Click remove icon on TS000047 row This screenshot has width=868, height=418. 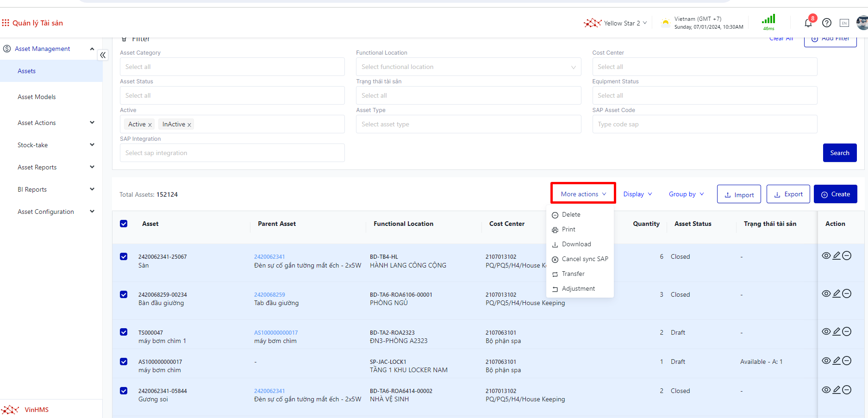[x=847, y=331]
